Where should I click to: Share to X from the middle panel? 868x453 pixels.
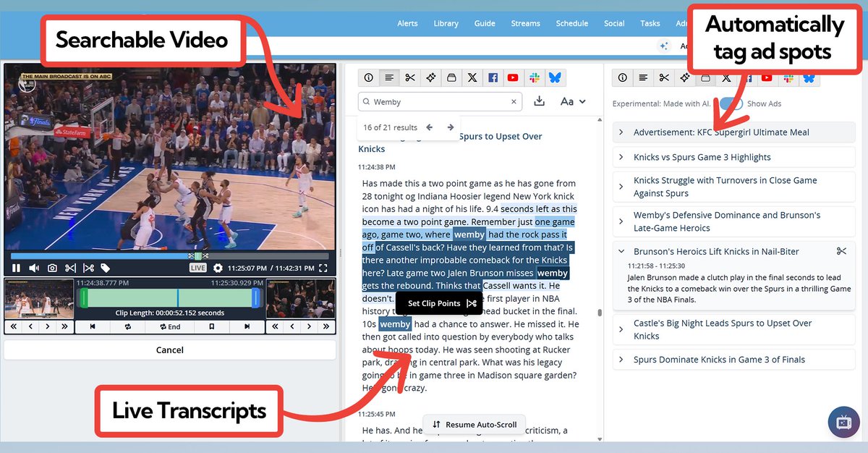472,77
